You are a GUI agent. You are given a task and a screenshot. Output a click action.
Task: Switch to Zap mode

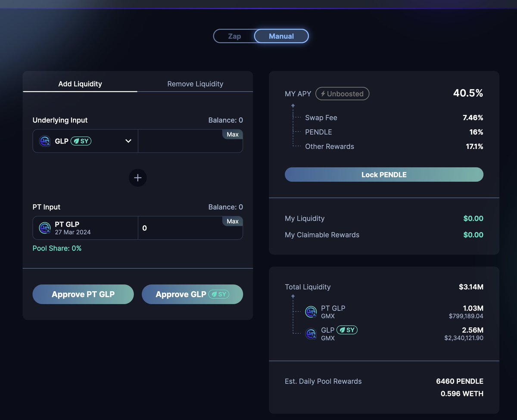234,36
